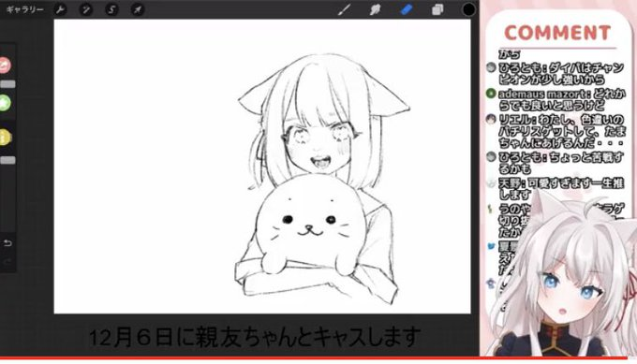The width and height of the screenshot is (637, 364).
Task: Click the upper brush size slider handle
Action: coord(7,84)
